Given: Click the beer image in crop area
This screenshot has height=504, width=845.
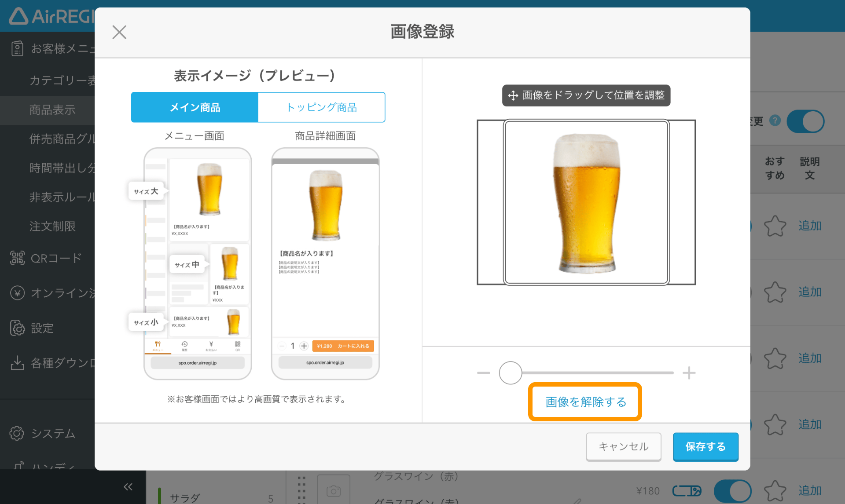Looking at the screenshot, I should 586,202.
